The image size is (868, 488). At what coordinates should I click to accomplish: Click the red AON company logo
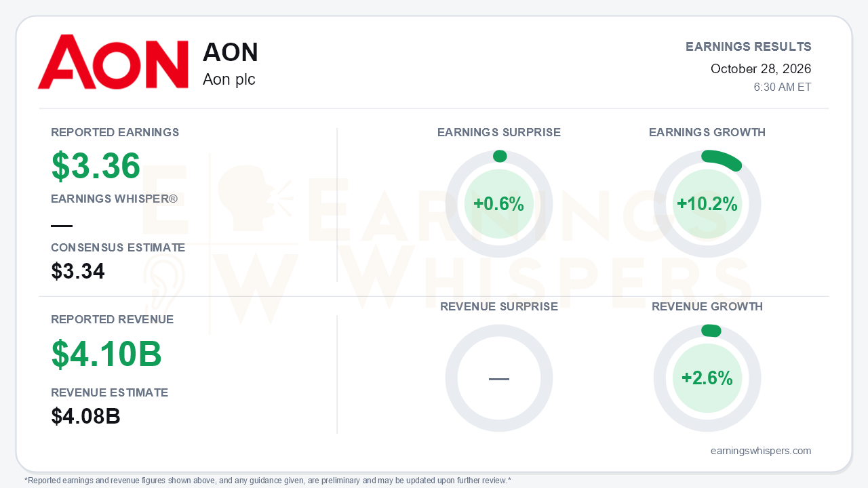(x=113, y=62)
